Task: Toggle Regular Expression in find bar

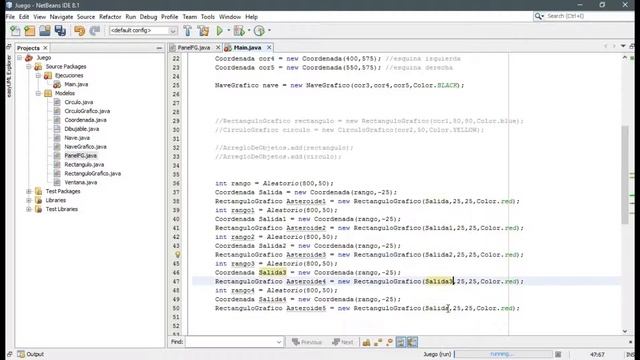Action: coord(389,342)
